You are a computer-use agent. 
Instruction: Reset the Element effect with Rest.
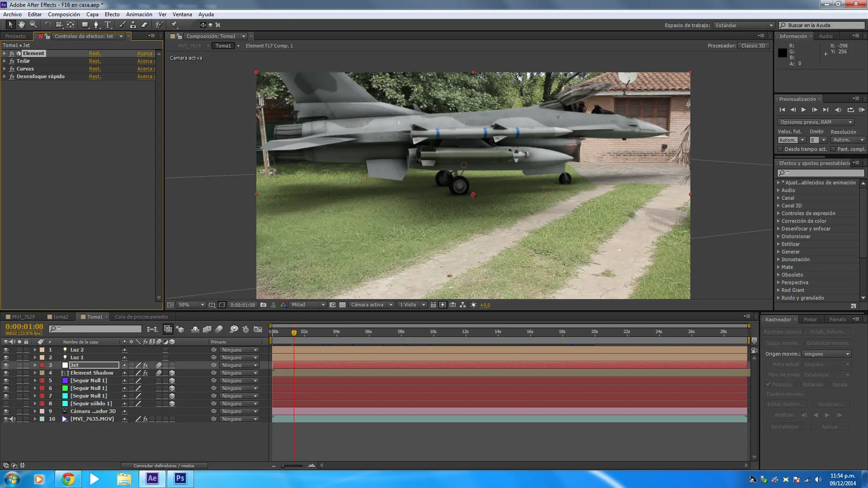[95, 53]
